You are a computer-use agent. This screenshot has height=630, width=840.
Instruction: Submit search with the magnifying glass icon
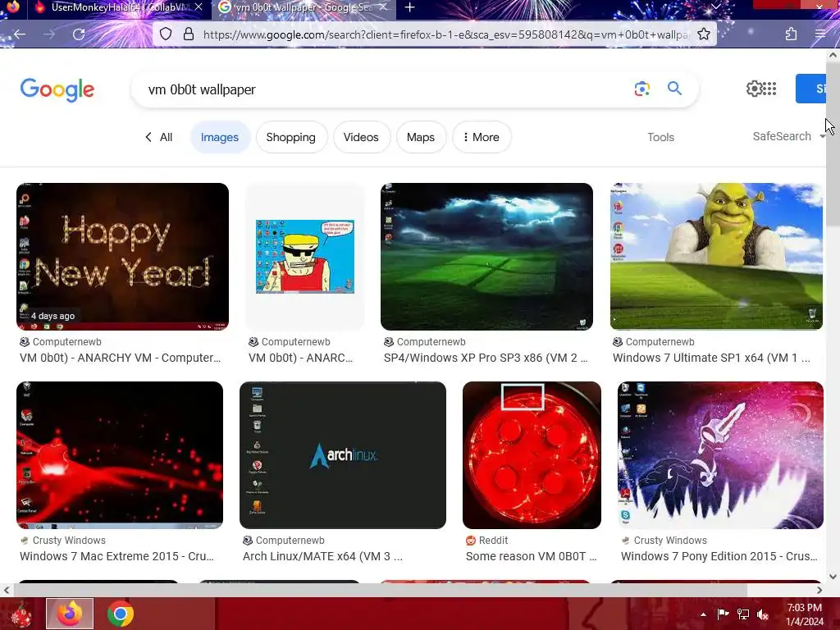pyautogui.click(x=674, y=89)
